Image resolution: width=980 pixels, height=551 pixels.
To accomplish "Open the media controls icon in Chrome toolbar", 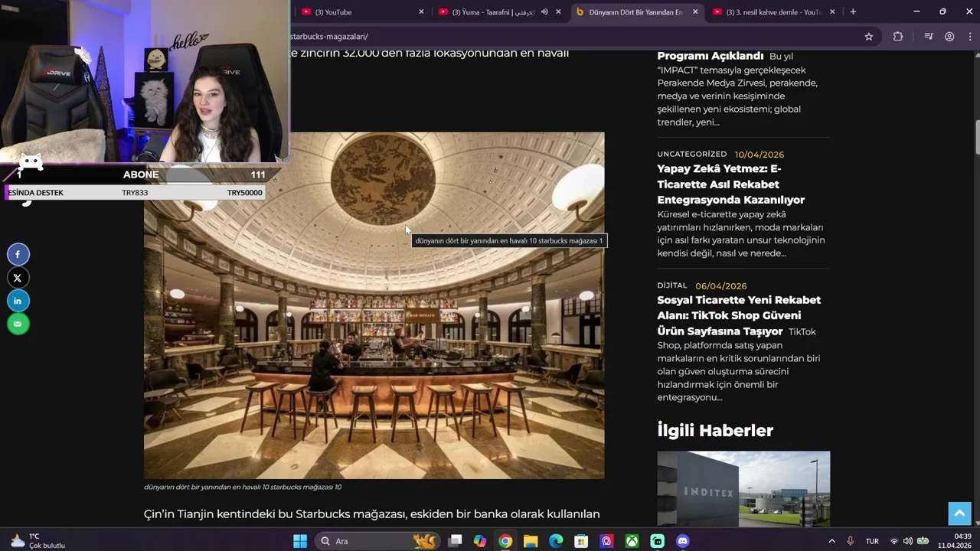I will pyautogui.click(x=929, y=36).
